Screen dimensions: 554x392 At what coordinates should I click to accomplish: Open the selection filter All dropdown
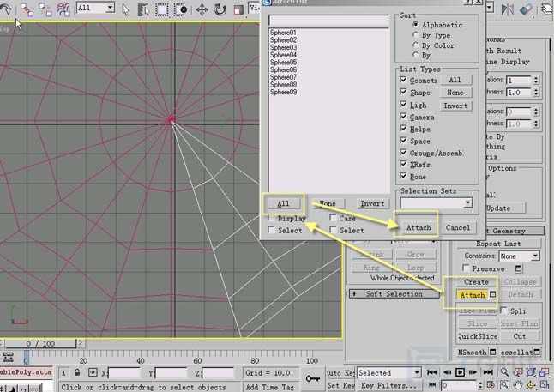(x=111, y=8)
